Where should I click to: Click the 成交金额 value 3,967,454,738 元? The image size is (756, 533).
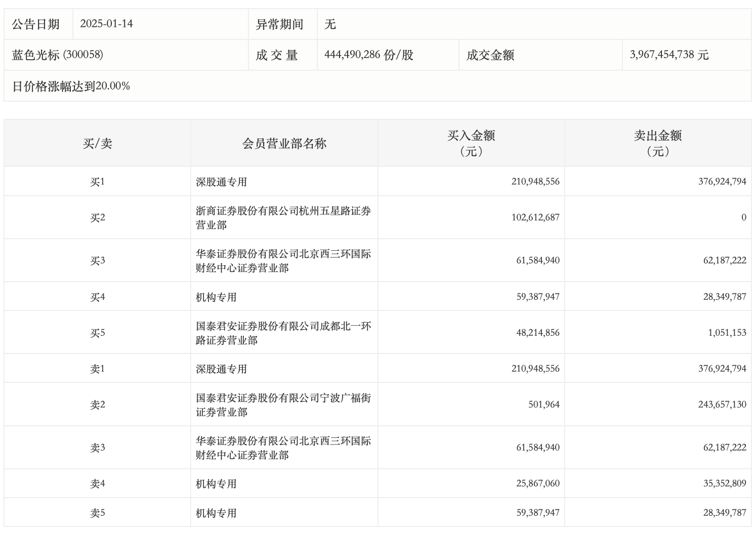click(x=669, y=55)
